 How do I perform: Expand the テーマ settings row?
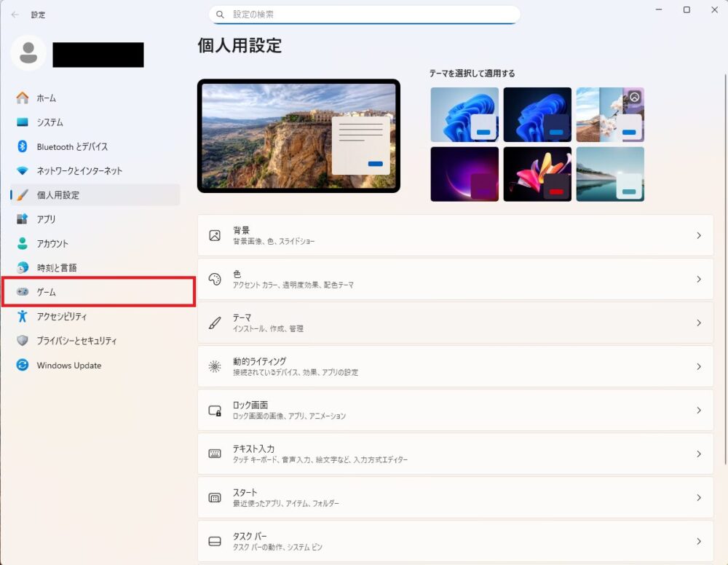[x=455, y=322]
